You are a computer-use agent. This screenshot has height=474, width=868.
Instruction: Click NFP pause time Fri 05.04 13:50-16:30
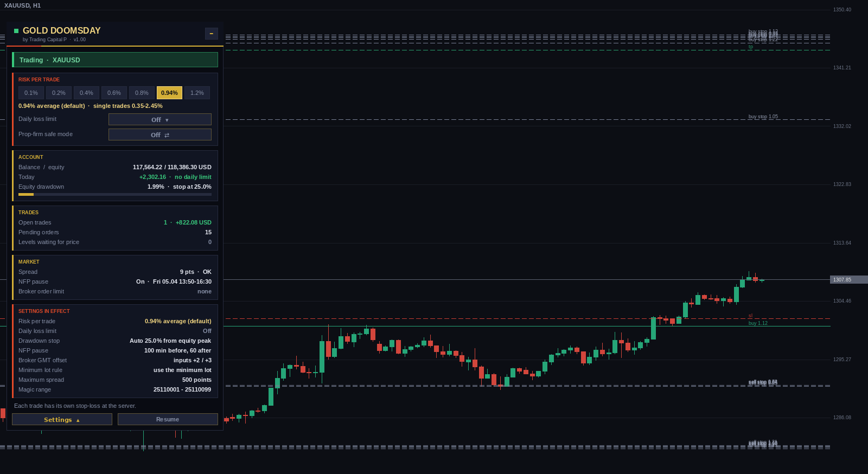[x=182, y=281]
